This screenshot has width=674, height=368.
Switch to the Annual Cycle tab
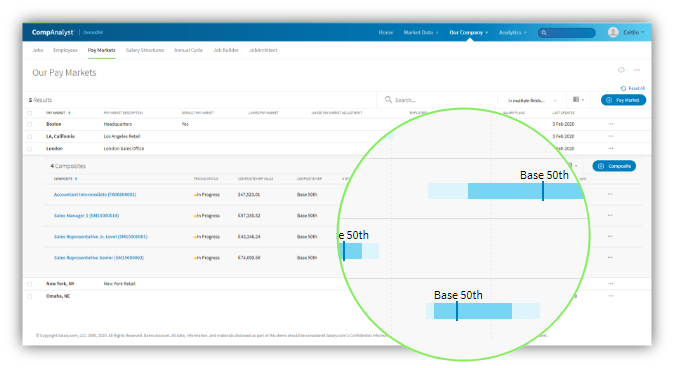coord(188,50)
